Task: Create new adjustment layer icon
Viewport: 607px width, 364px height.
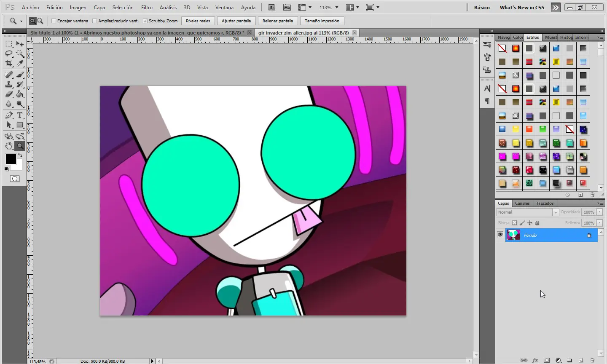Action: click(x=559, y=360)
